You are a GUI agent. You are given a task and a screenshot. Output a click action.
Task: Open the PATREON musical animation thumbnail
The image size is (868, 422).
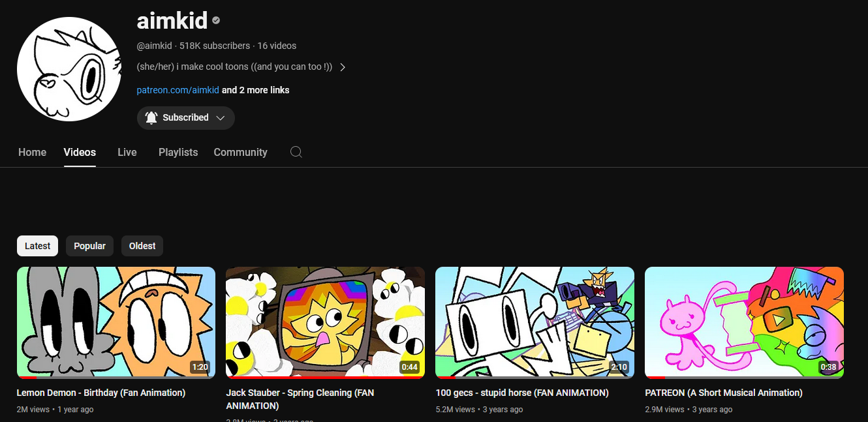(x=744, y=322)
